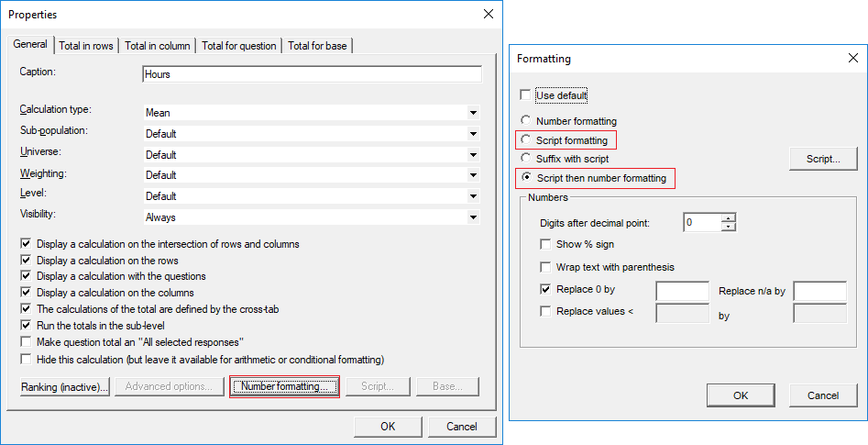Click the Replace 0 by input box

tap(683, 292)
